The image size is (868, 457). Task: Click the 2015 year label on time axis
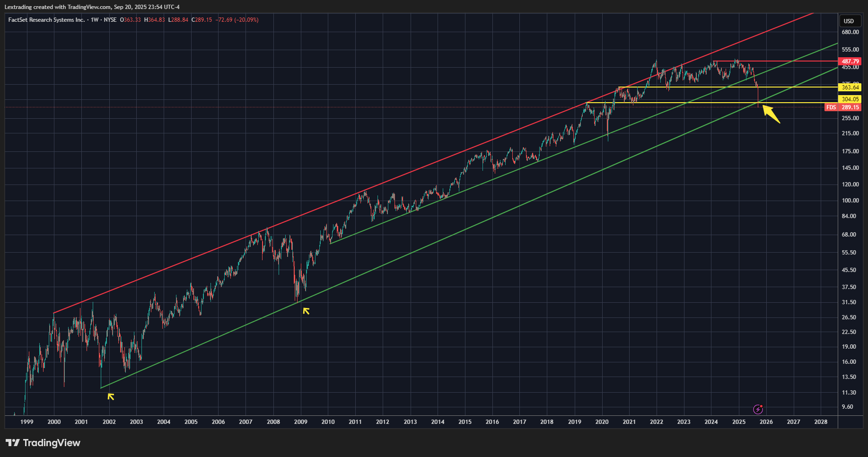pos(465,422)
